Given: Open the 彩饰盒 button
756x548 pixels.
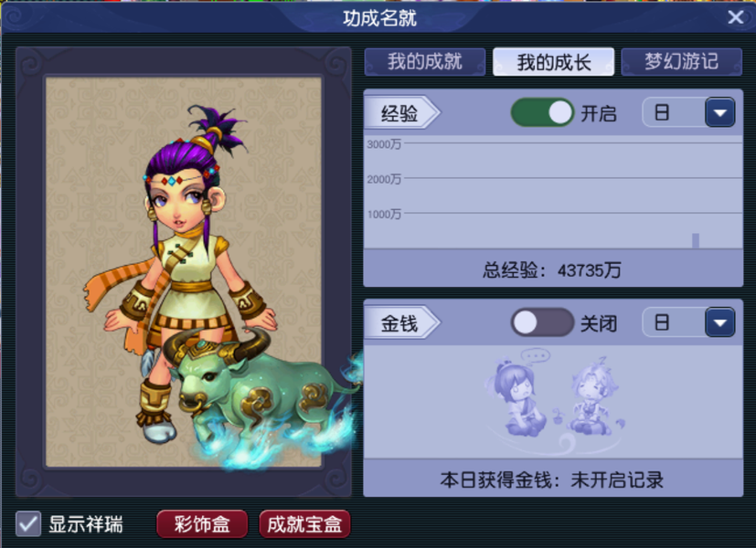Looking at the screenshot, I should coord(202,524).
